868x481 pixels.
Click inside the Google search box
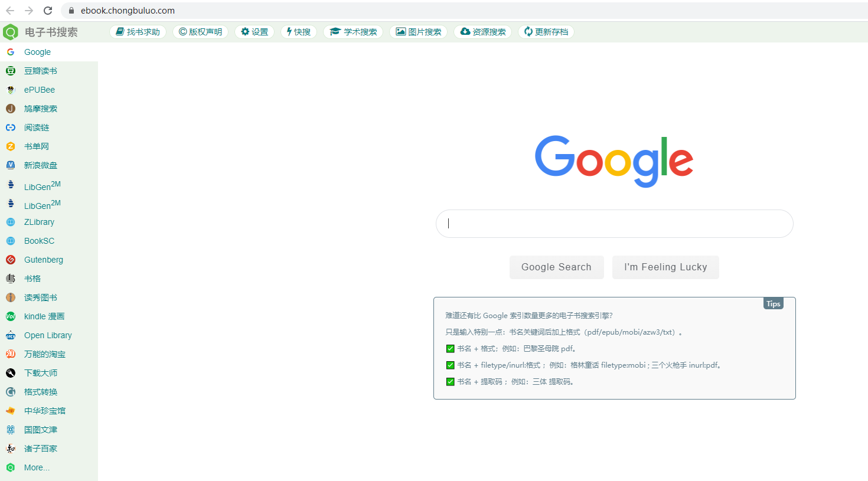(614, 223)
